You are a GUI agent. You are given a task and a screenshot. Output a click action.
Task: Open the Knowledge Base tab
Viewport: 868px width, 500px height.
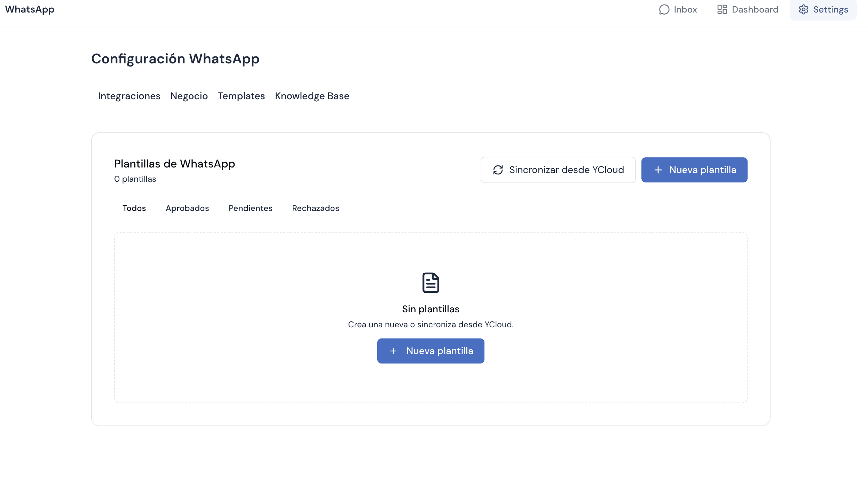312,96
